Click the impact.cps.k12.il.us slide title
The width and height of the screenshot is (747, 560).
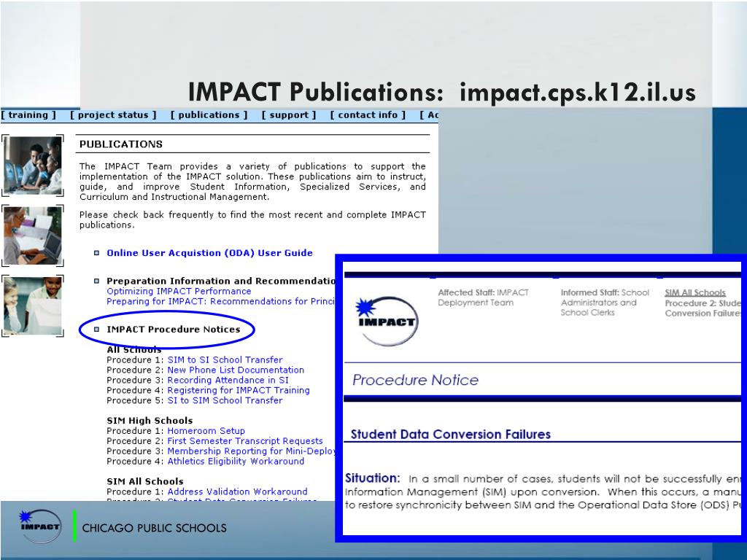click(x=578, y=93)
